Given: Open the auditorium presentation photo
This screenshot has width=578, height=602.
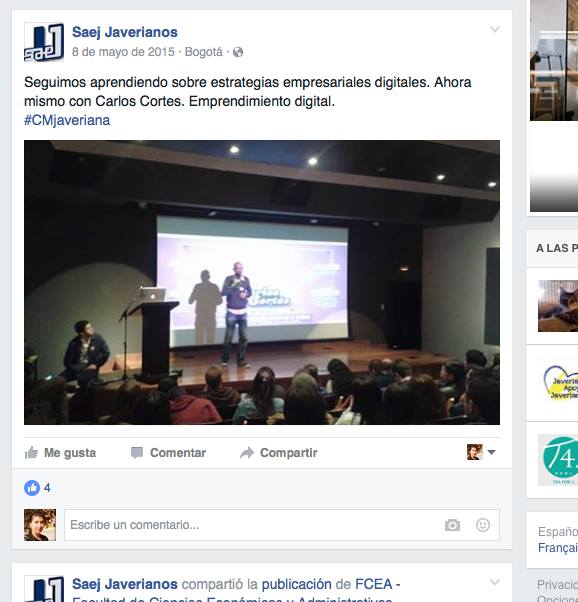Looking at the screenshot, I should (x=262, y=282).
